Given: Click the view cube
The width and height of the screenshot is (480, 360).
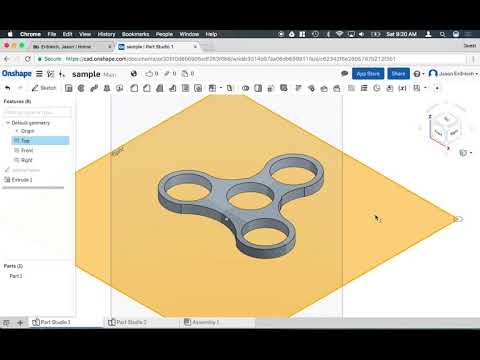Looking at the screenshot, I should [x=446, y=128].
